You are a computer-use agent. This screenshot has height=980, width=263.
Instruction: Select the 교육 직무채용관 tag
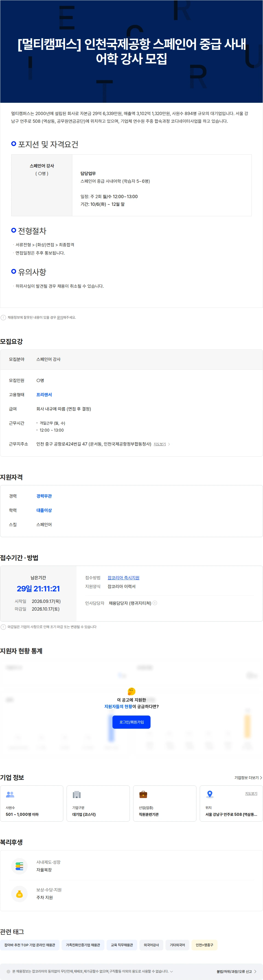click(x=122, y=945)
